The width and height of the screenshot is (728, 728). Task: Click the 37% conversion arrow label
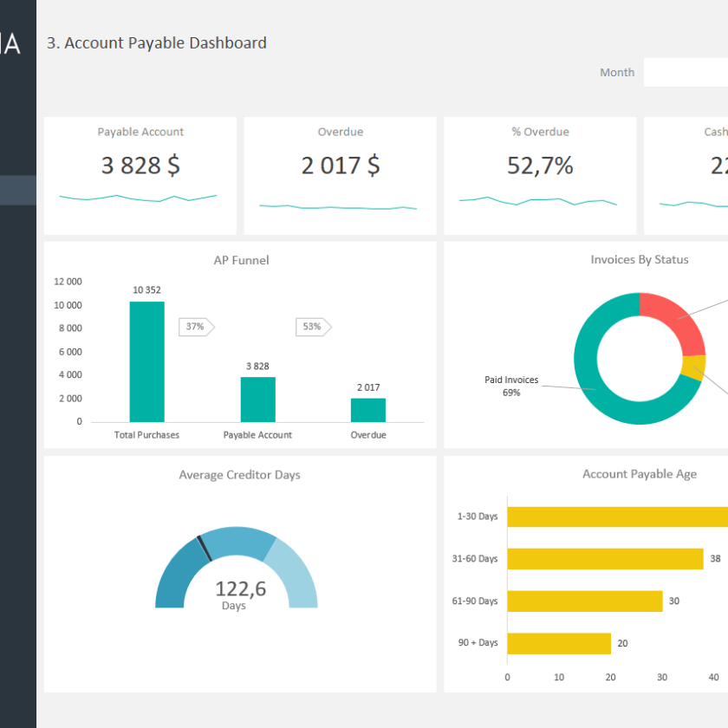point(196,327)
